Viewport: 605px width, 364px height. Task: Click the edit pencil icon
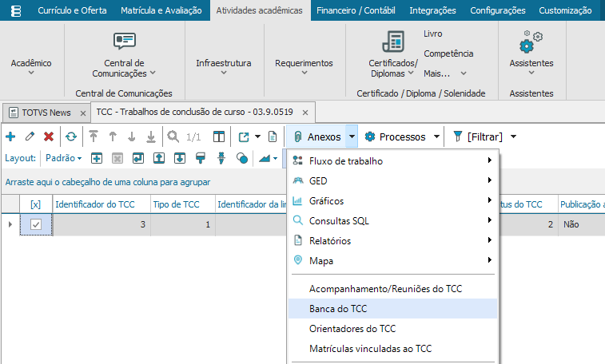click(x=30, y=136)
